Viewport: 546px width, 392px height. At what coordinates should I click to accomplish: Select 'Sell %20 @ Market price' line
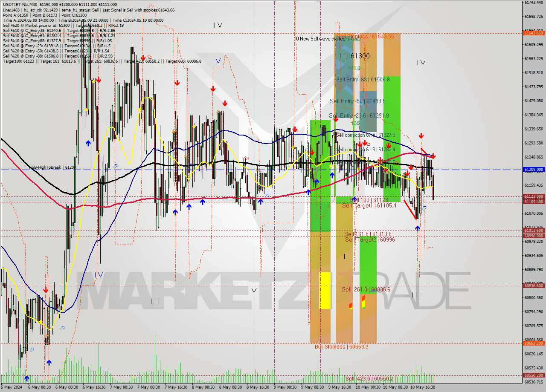[x=63, y=25]
